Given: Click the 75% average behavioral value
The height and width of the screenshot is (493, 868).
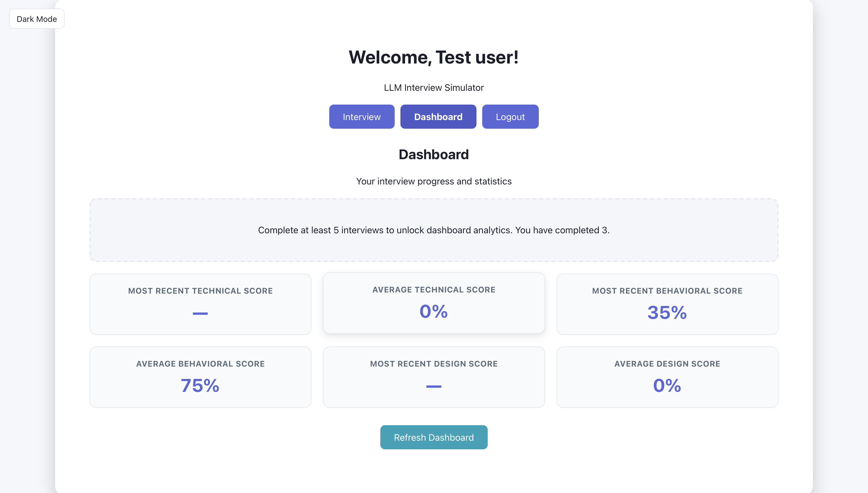Looking at the screenshot, I should pyautogui.click(x=200, y=385).
